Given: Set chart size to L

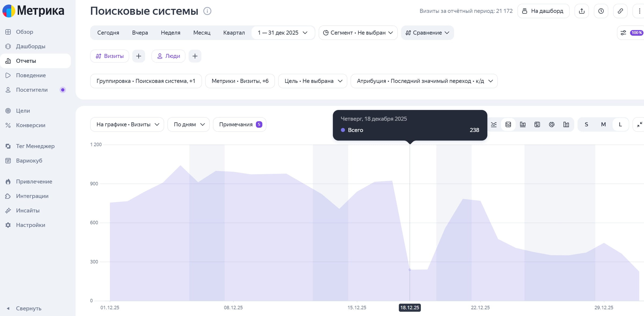Looking at the screenshot, I should [x=620, y=124].
